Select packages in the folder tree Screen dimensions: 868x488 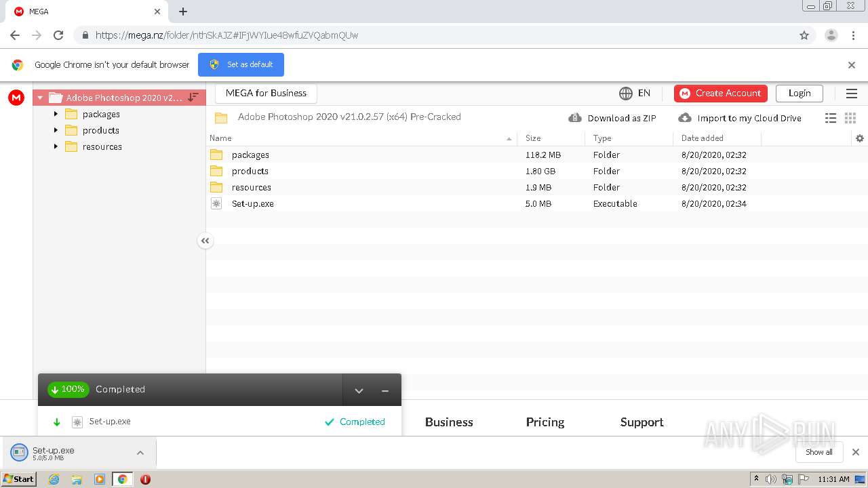(101, 114)
